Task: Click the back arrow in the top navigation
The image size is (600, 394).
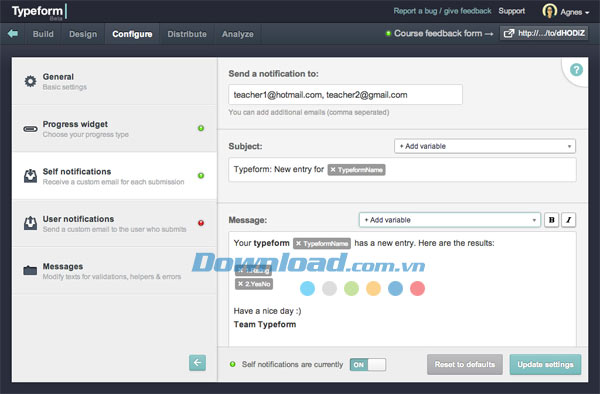Action: coord(13,34)
